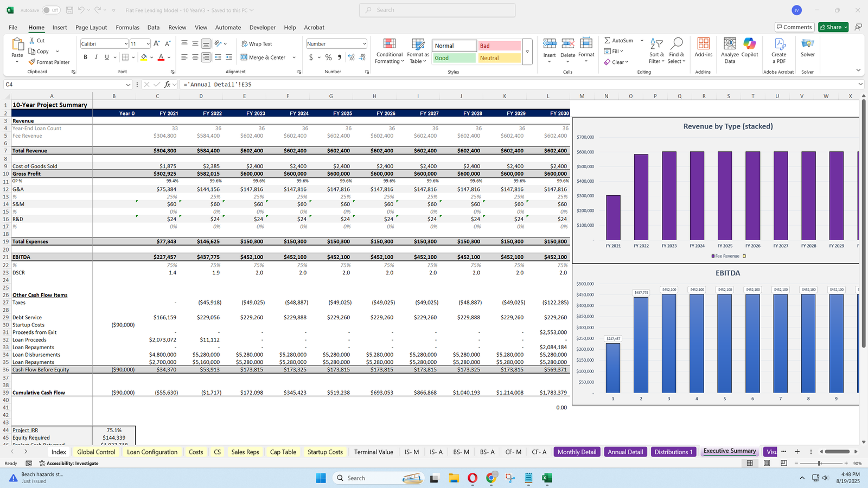Expand the Number format dropdown
Viewport: 868px width, 488px height.
coord(364,44)
